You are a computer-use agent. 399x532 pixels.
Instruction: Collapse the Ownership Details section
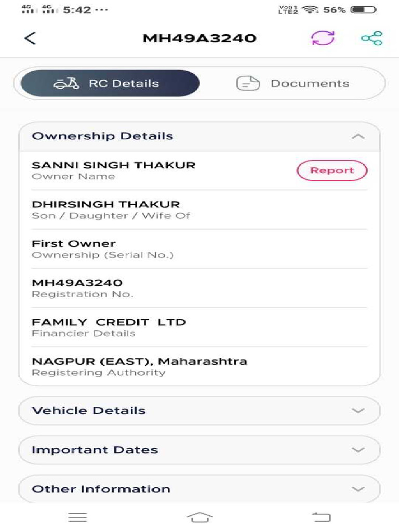(x=358, y=137)
